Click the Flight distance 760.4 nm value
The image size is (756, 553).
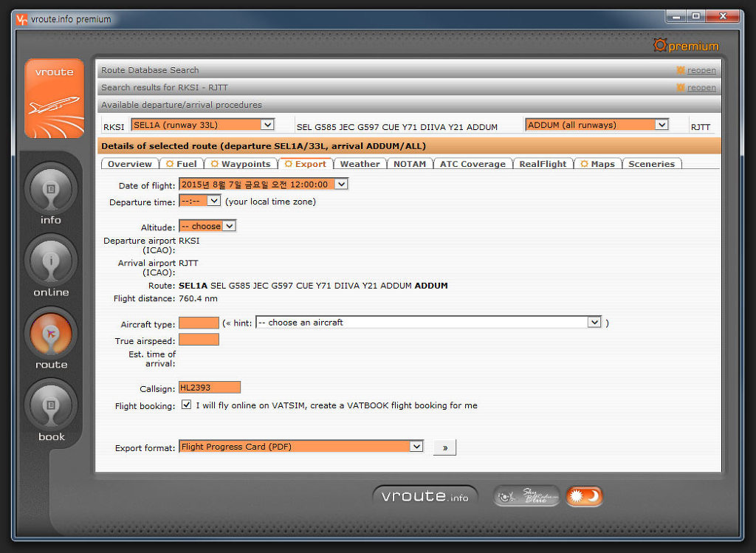tap(198, 298)
